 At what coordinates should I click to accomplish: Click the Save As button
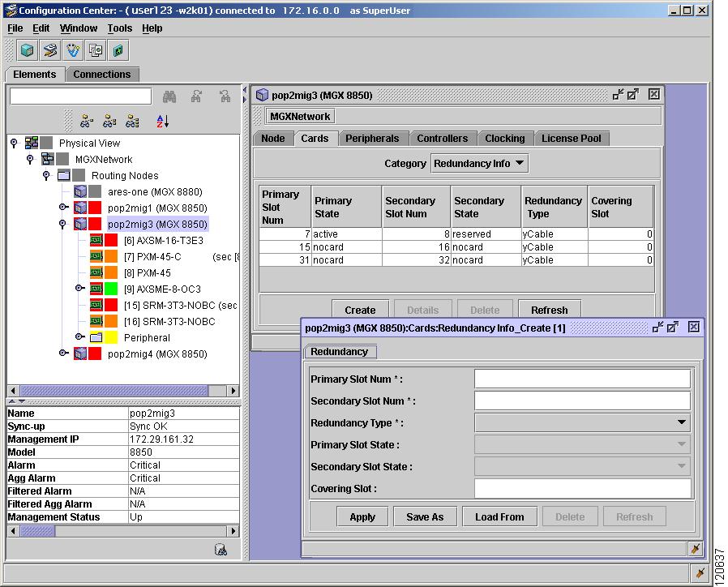point(425,517)
